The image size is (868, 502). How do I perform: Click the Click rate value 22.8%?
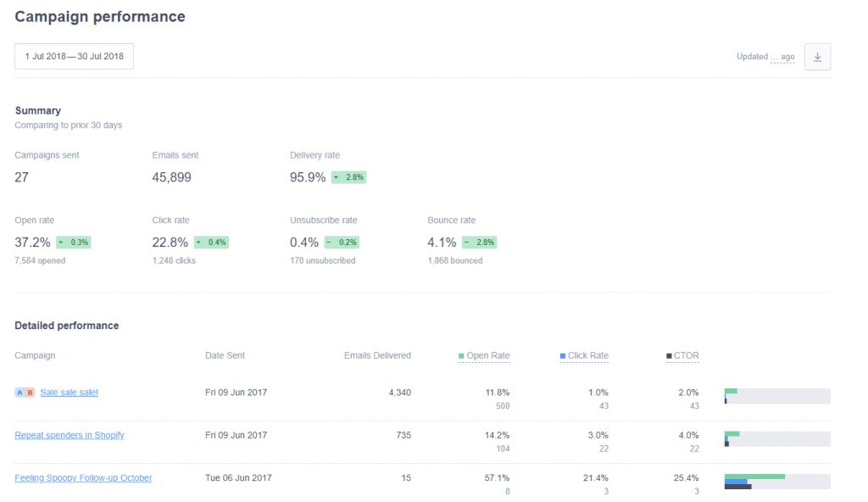point(170,243)
